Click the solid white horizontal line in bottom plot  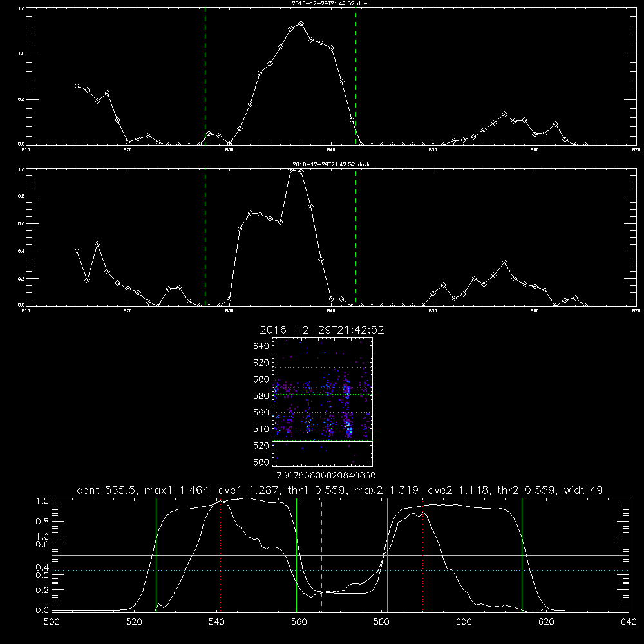(x=340, y=555)
